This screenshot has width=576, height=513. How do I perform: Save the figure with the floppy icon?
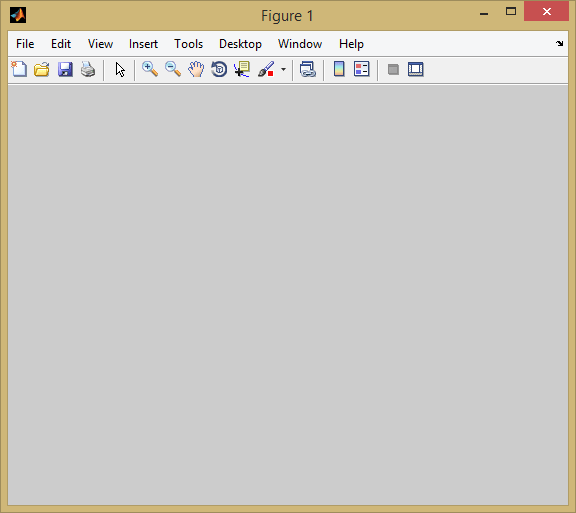pos(65,69)
